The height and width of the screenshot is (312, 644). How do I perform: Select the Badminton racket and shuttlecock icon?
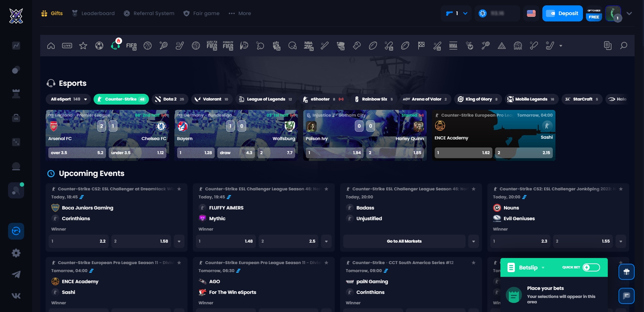pyautogui.click(x=486, y=46)
